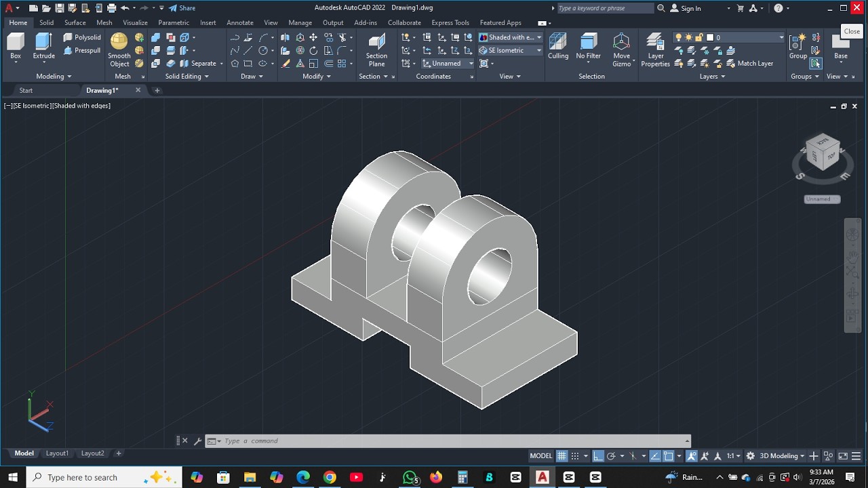The height and width of the screenshot is (488, 868).
Task: Click the new drawing tab plus button
Action: point(157,90)
